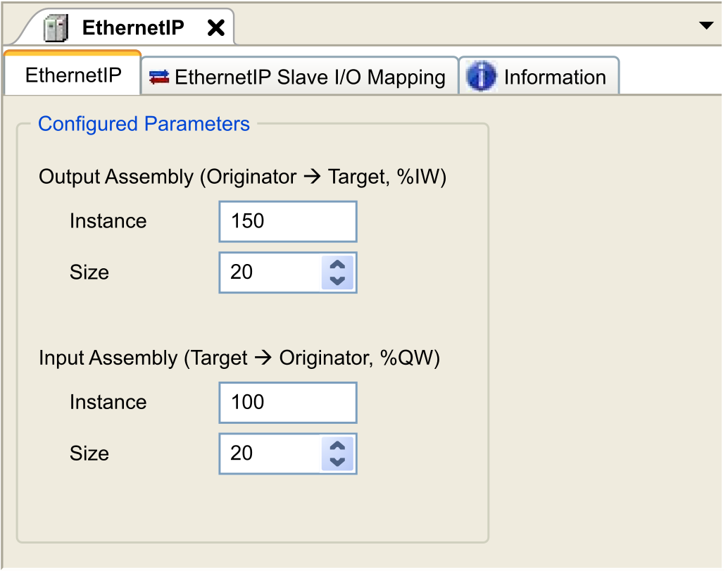Close the EthernetIP editor tab
This screenshot has width=728, height=571.
[x=215, y=28]
